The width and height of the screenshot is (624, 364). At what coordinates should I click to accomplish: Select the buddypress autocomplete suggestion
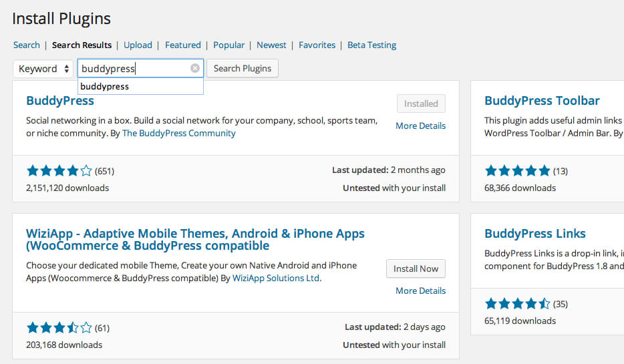point(140,86)
